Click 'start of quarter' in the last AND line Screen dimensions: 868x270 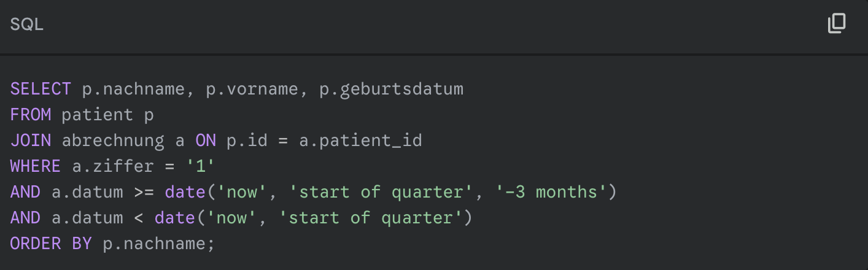366,218
